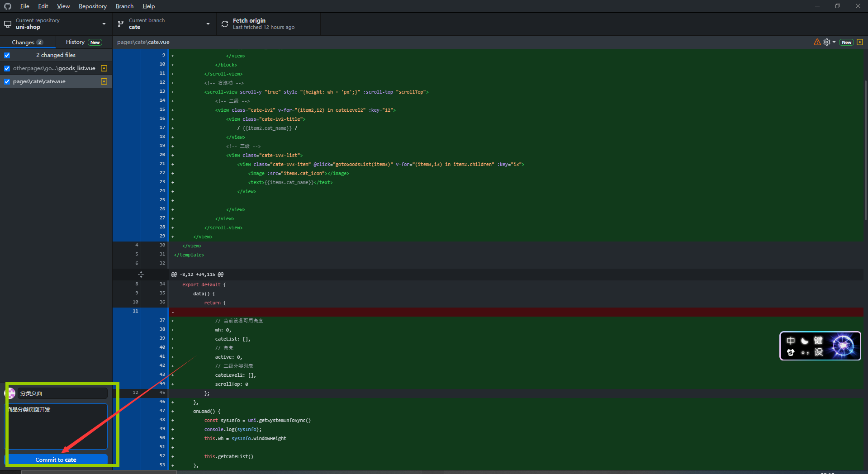Click the commit description text area

pos(56,427)
